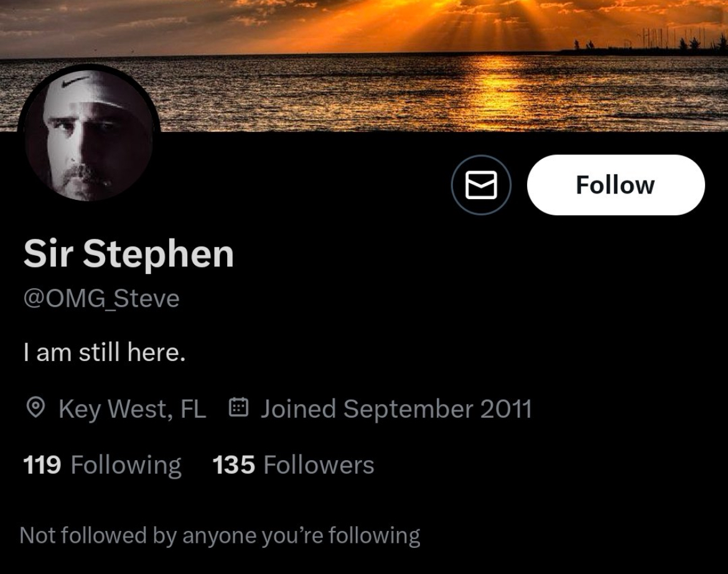Open the 135 Followers list
This screenshot has width=728, height=574.
[x=294, y=465]
